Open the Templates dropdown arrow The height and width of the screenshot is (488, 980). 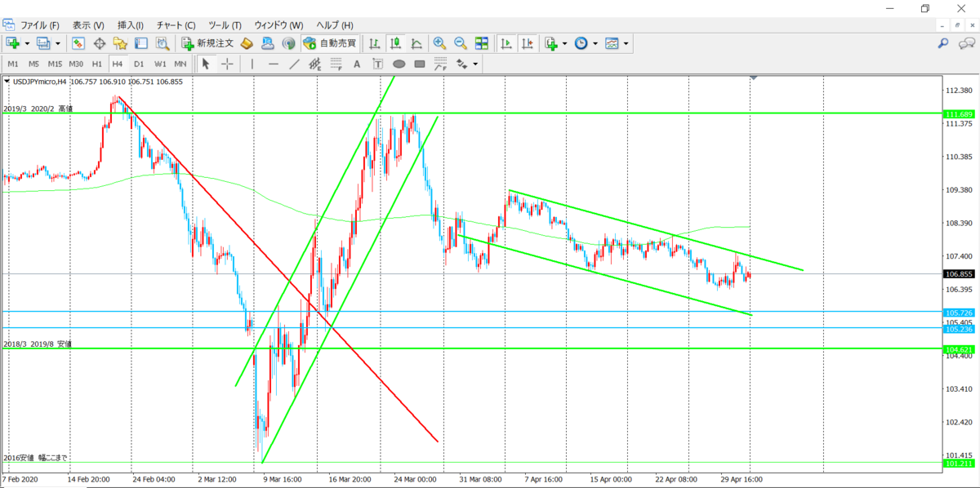pos(626,43)
